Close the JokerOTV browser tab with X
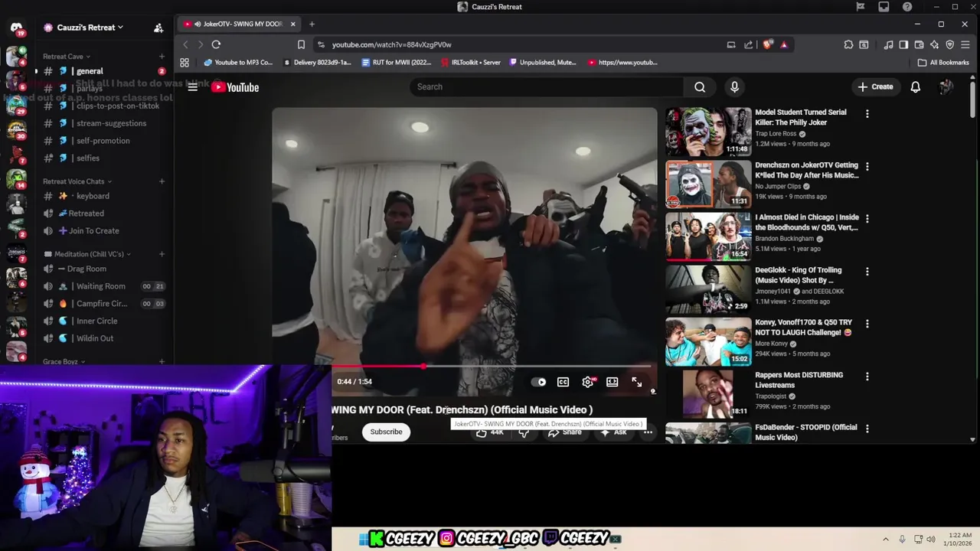Image resolution: width=980 pixels, height=551 pixels. tap(292, 24)
